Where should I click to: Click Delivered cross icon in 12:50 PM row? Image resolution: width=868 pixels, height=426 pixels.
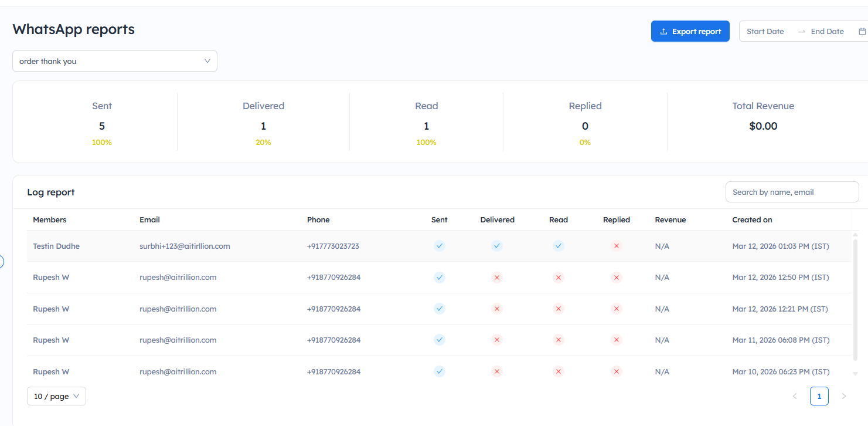(497, 278)
